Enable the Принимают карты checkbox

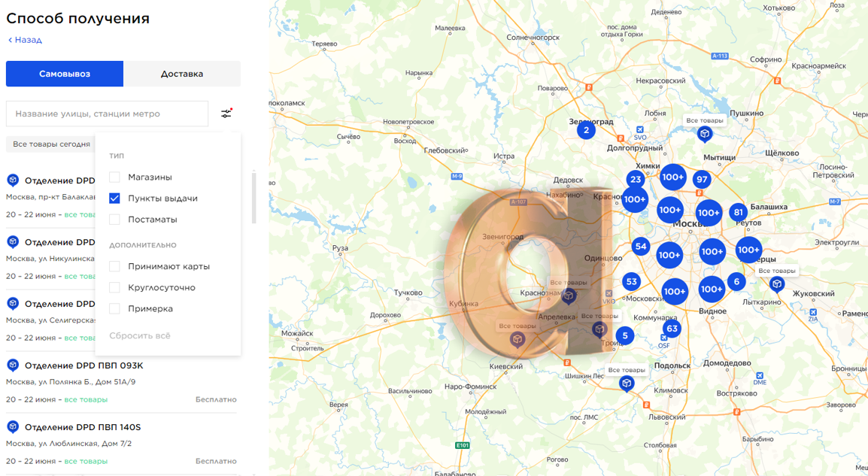tap(114, 266)
